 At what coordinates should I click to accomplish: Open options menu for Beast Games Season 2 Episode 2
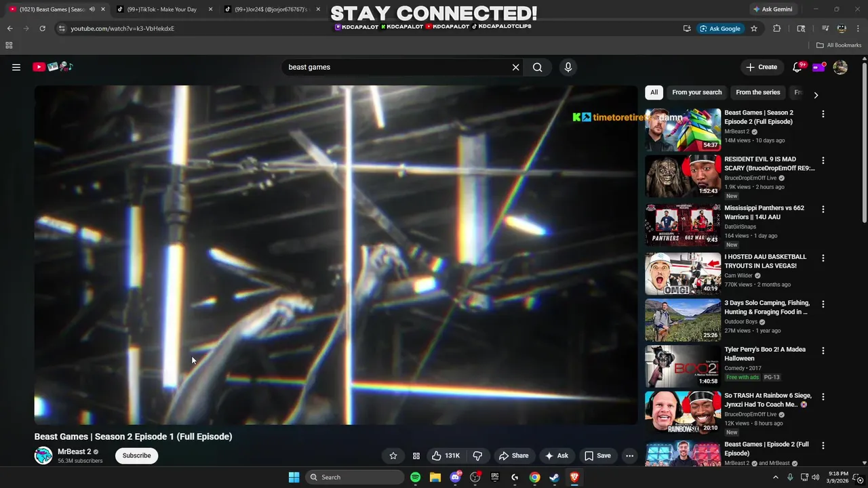point(823,114)
